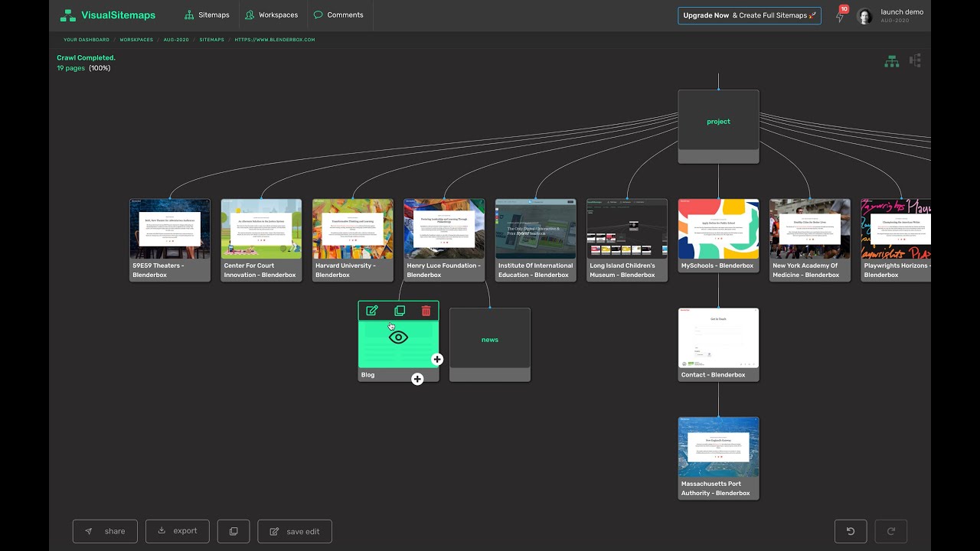This screenshot has height=551, width=980.
Task: Go to Your Dashboard breadcrumb
Action: pos(87,40)
